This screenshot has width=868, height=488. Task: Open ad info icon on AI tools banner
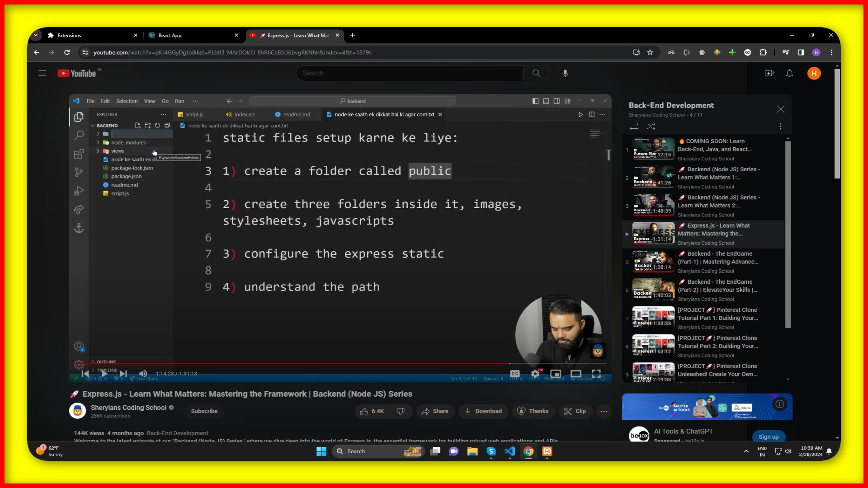point(780,404)
